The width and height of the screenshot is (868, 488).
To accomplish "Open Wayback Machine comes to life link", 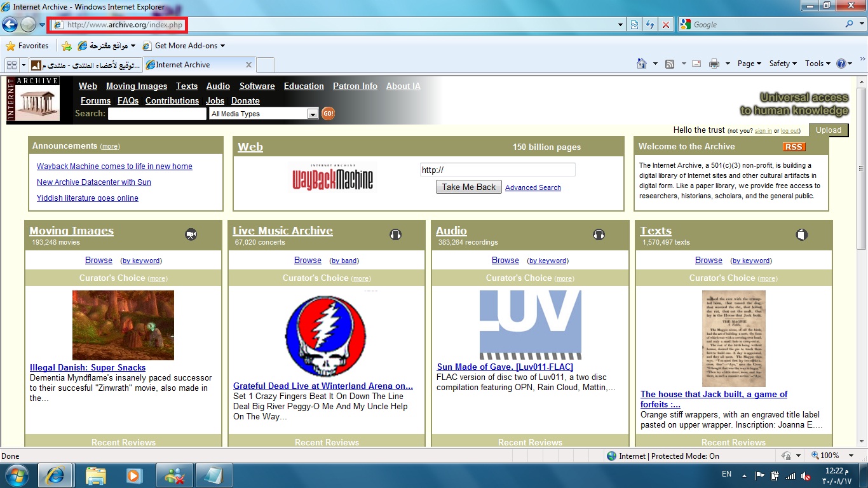I will 114,166.
